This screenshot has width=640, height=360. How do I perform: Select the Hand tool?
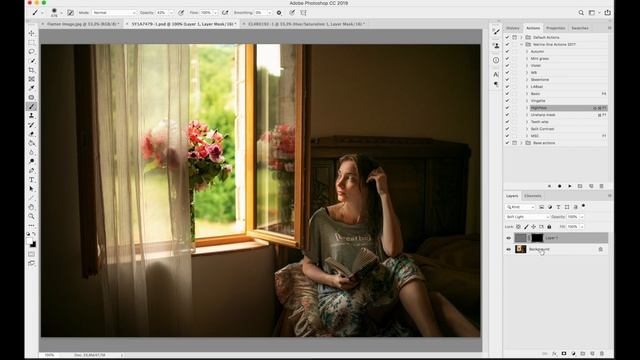click(x=31, y=207)
